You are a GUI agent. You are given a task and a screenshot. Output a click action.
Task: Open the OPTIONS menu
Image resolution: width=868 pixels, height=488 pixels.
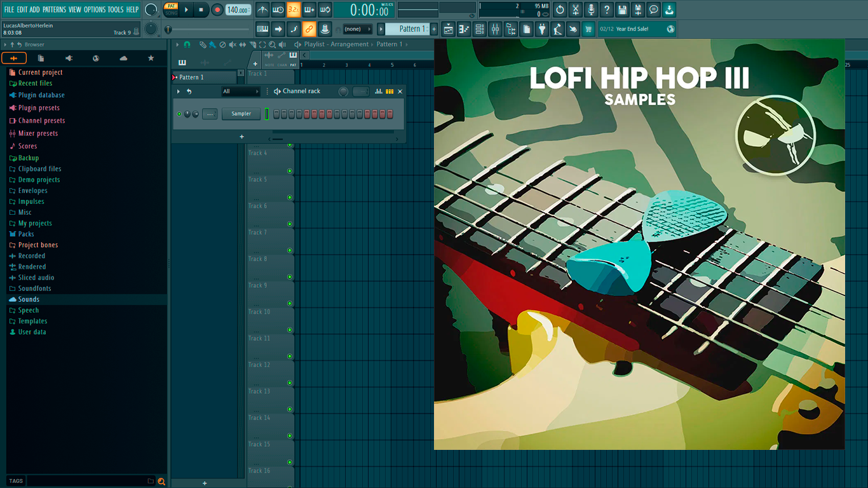[95, 10]
